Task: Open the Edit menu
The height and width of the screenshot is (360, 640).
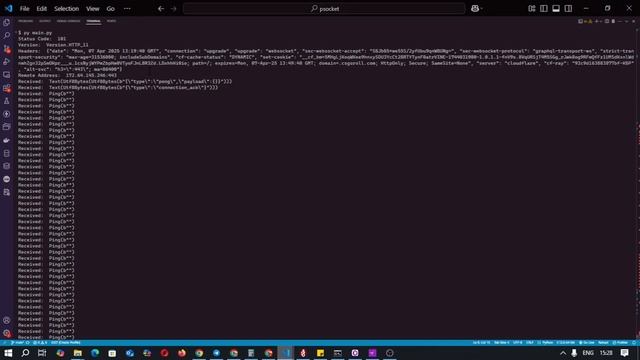Action: (x=42, y=9)
